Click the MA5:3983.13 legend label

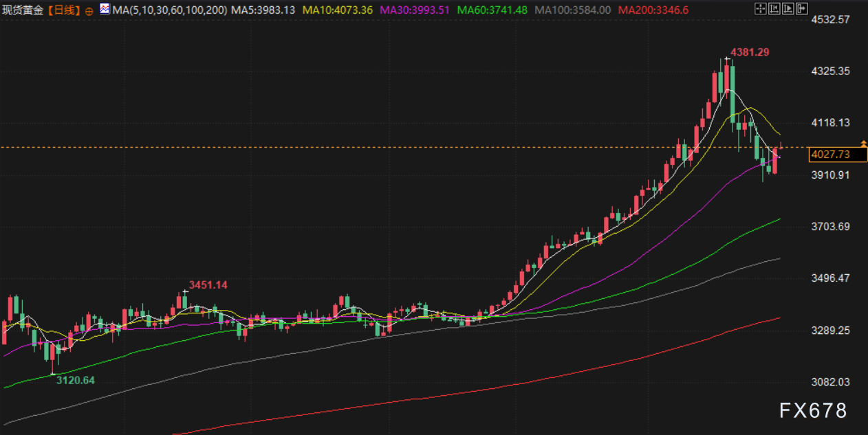tap(263, 10)
